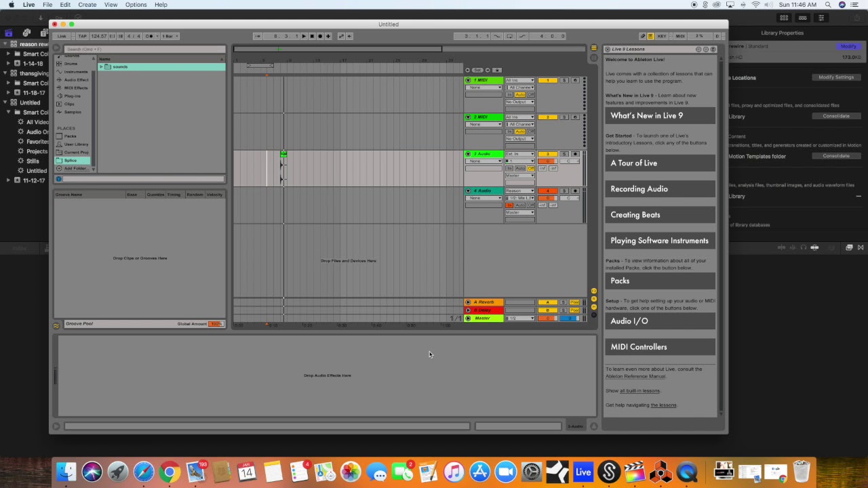Toggle Follow playback arrow button

coord(257,36)
